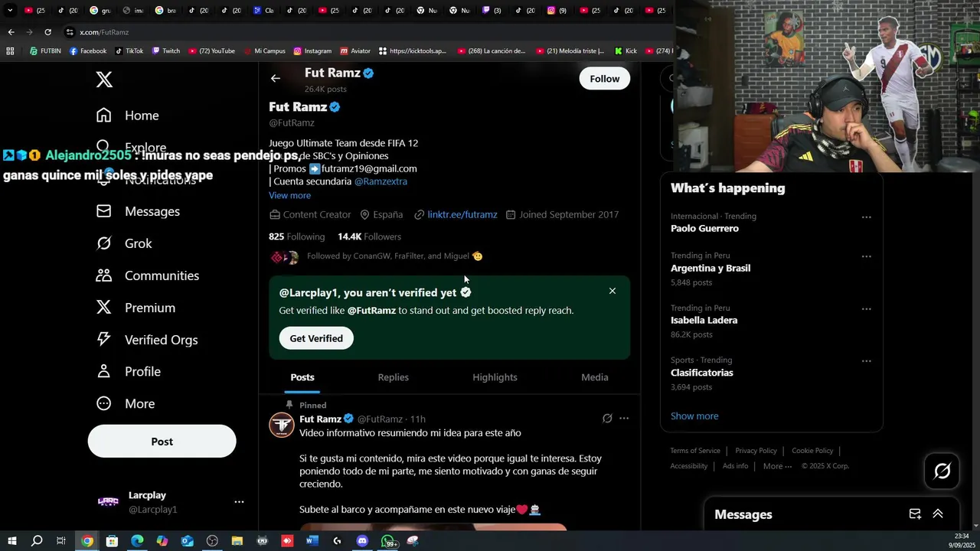The width and height of the screenshot is (980, 551).
Task: Open options for Clasificatorias trend
Action: tap(867, 361)
